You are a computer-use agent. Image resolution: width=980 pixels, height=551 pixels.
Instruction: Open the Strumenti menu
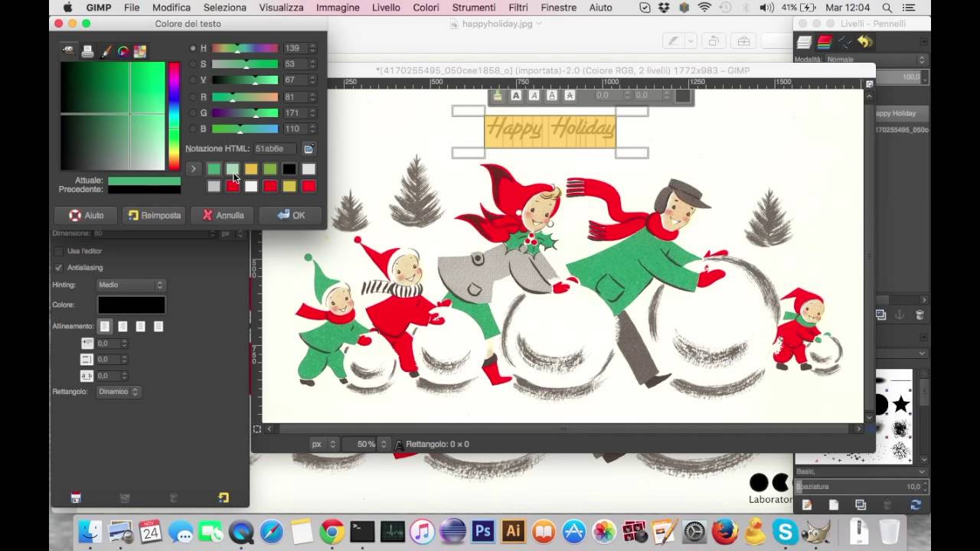[473, 8]
